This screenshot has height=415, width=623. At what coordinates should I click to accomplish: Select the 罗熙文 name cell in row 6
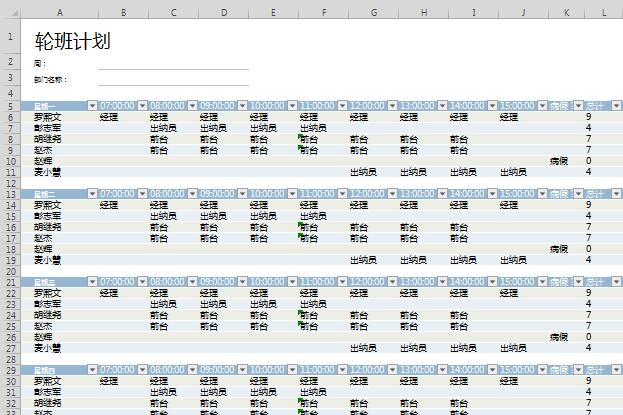(x=48, y=117)
